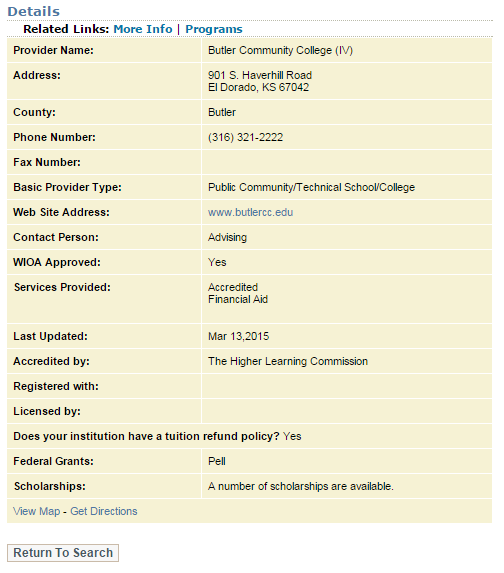Click the tuition refund policy question row
504x573 pixels.
point(249,436)
